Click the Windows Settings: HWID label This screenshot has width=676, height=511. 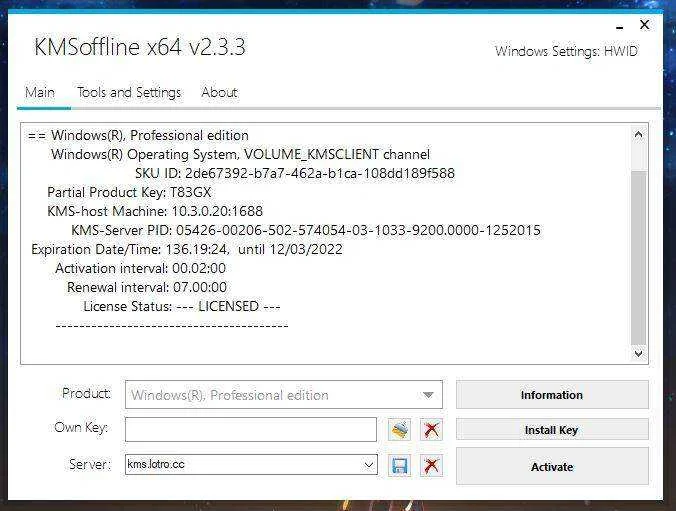tap(566, 51)
